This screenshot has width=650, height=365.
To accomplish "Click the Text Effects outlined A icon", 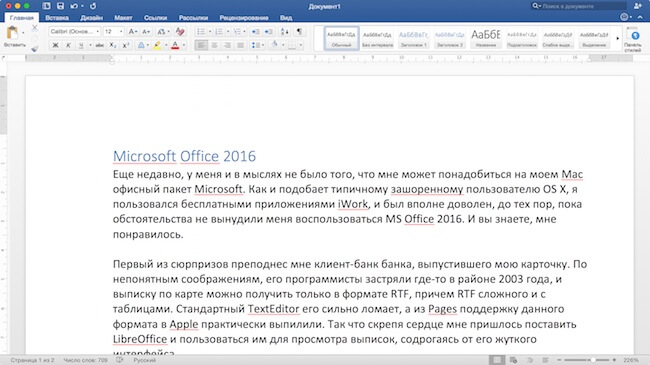I will 141,45.
